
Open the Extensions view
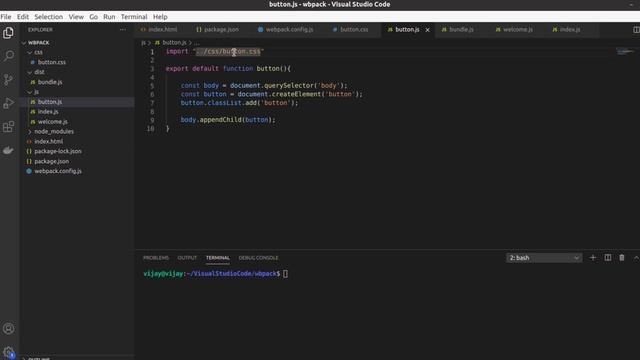(x=8, y=127)
